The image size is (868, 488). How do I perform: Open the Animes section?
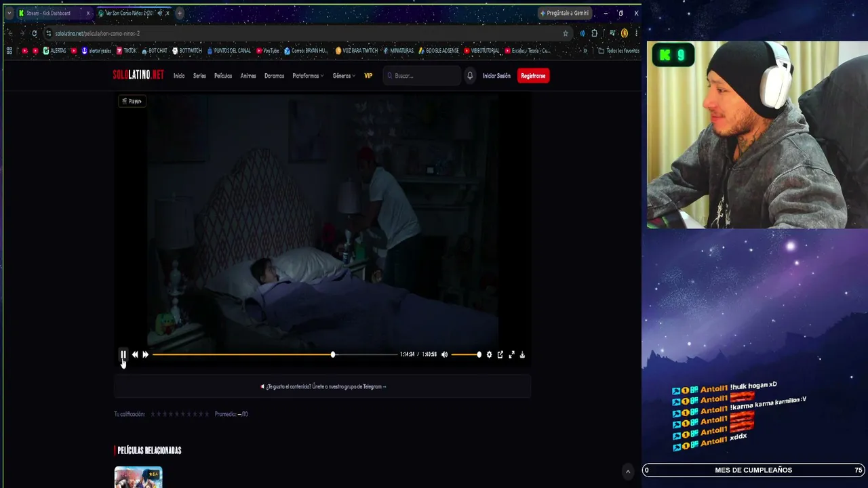coord(248,76)
